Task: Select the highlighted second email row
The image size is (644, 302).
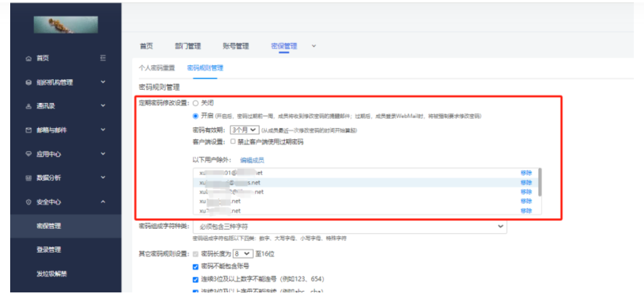Action: pos(365,182)
